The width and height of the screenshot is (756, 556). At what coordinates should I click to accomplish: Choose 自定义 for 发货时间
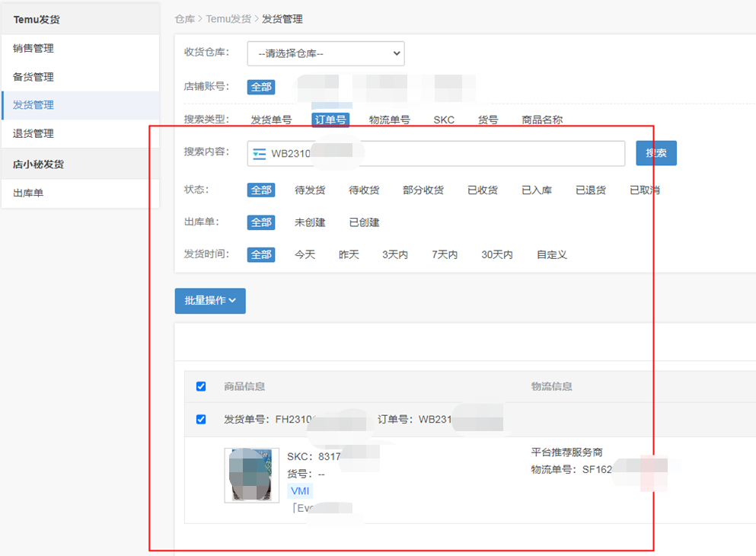click(x=552, y=254)
